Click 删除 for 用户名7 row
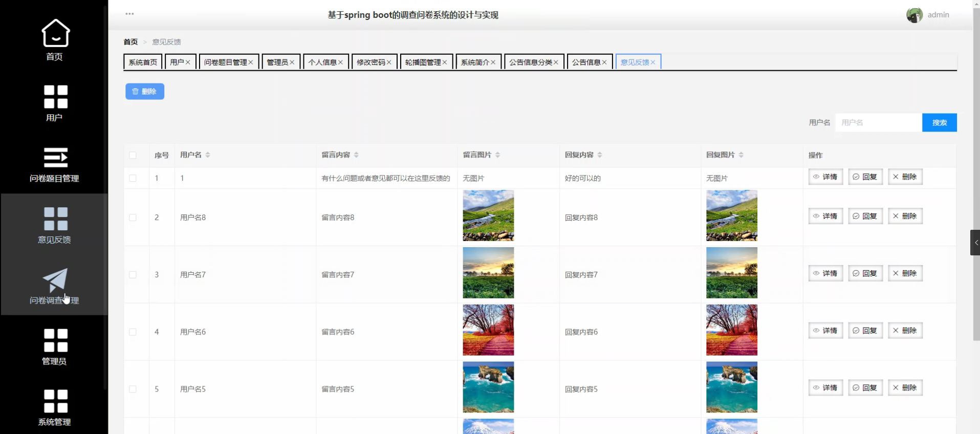 (x=905, y=274)
